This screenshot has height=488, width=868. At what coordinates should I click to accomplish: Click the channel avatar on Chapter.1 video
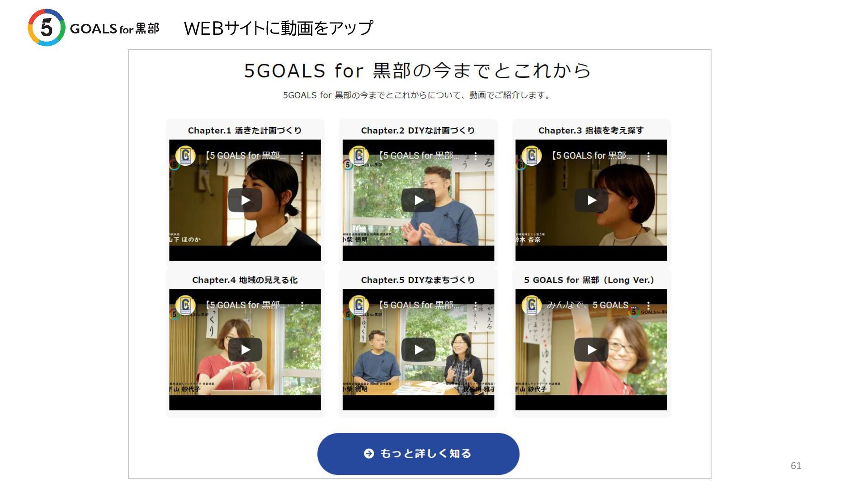(x=185, y=156)
